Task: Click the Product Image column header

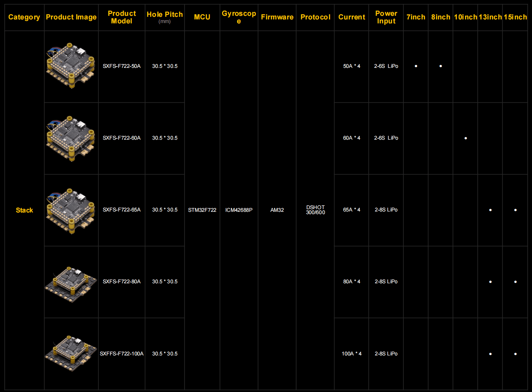Action: tap(71, 17)
